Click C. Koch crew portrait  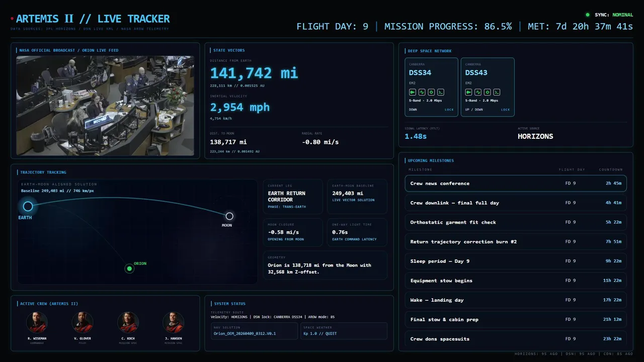click(x=128, y=322)
